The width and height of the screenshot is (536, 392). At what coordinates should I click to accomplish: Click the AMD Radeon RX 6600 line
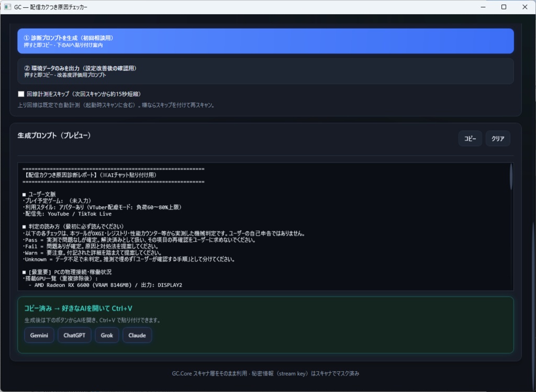105,285
